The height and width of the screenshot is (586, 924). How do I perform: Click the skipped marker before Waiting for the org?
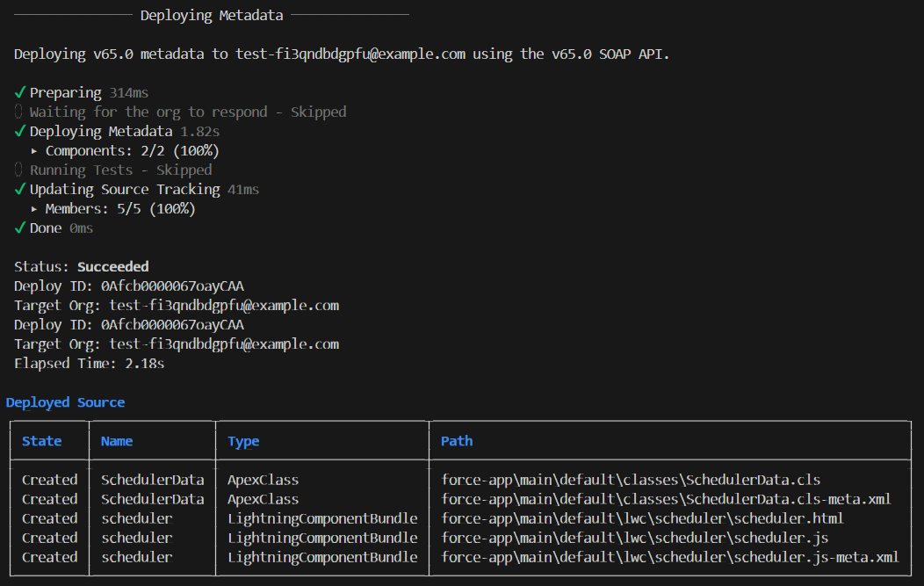(18, 112)
